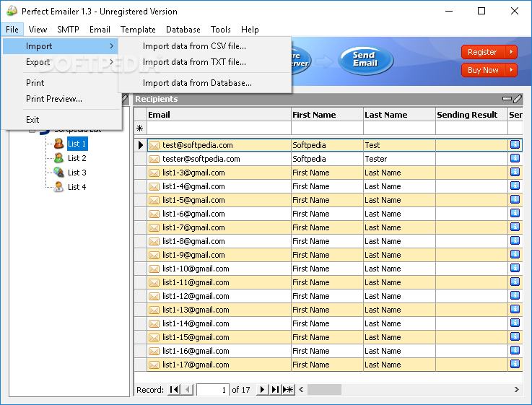Image resolution: width=532 pixels, height=405 pixels.
Task: Open the Database menu
Action: click(183, 30)
